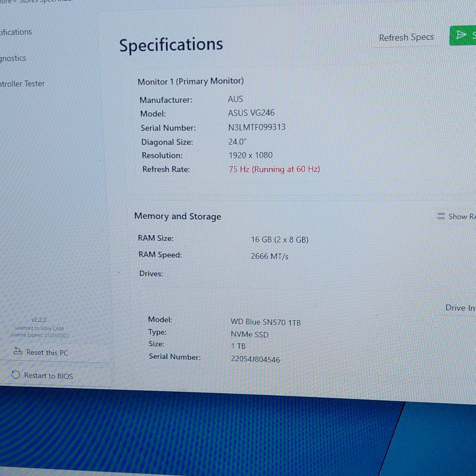The height and width of the screenshot is (476, 476).
Task: Select drive type NVMe SSD
Action: click(x=250, y=334)
